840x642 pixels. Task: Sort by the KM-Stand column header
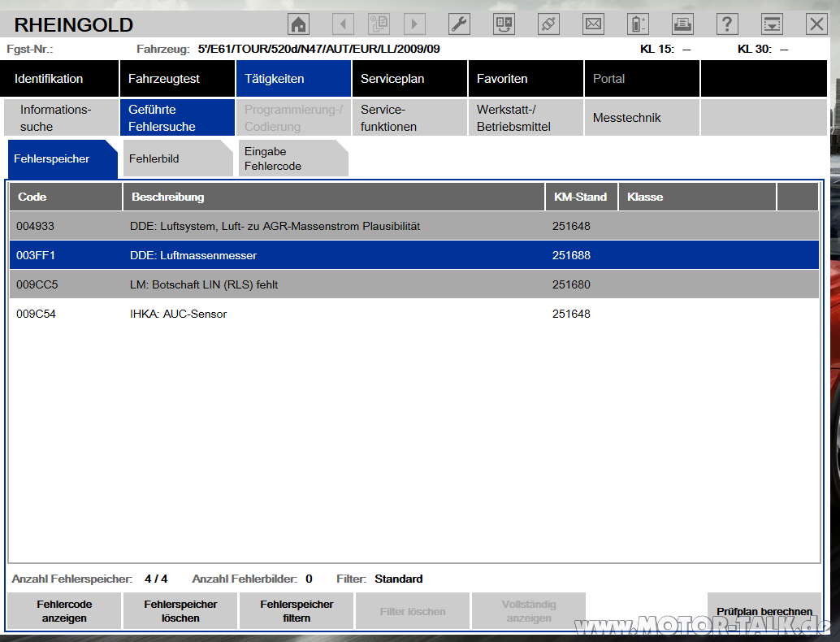click(x=582, y=197)
